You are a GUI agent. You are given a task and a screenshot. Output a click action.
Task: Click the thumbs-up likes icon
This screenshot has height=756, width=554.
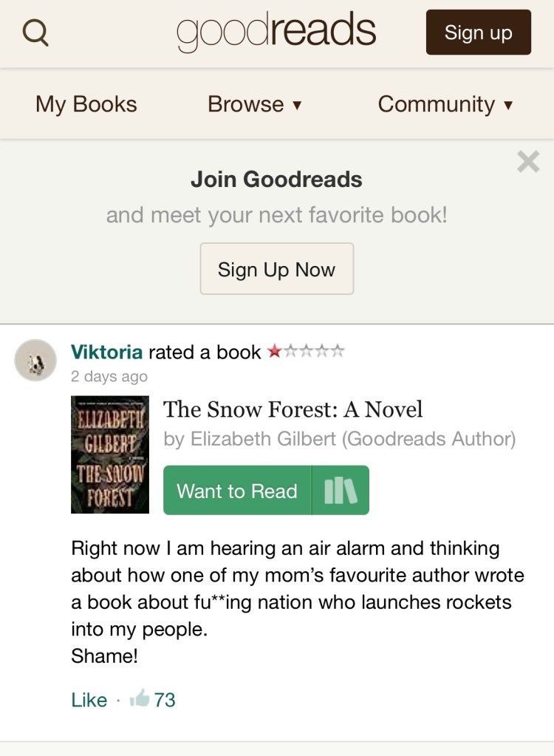(139, 699)
